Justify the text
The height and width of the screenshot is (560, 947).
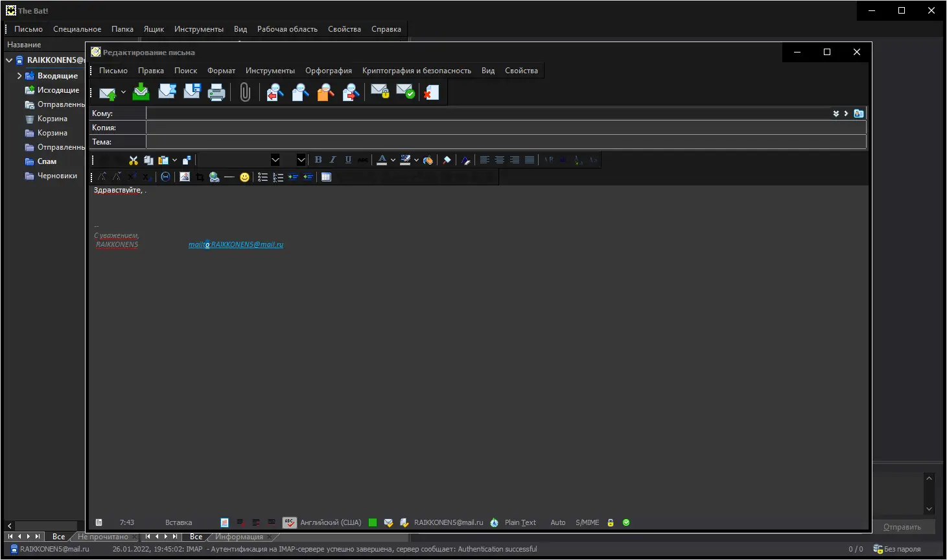tap(530, 160)
